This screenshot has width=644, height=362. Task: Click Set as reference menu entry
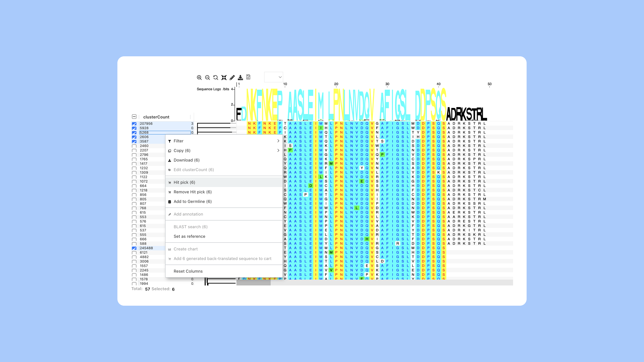tap(224, 236)
